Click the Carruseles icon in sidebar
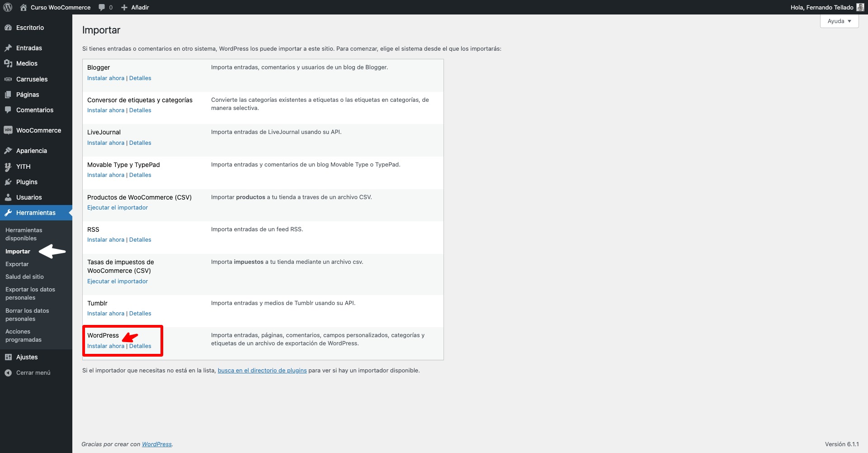This screenshot has width=868, height=453. 8,79
